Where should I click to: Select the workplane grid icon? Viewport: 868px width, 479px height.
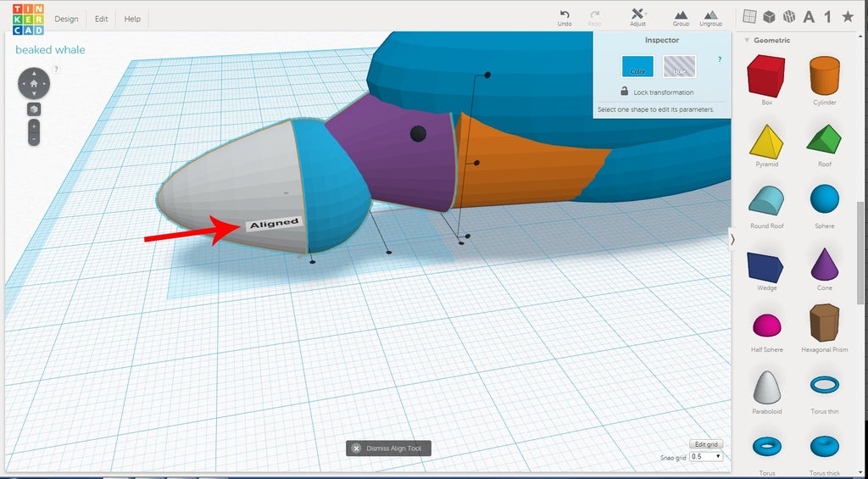749,17
